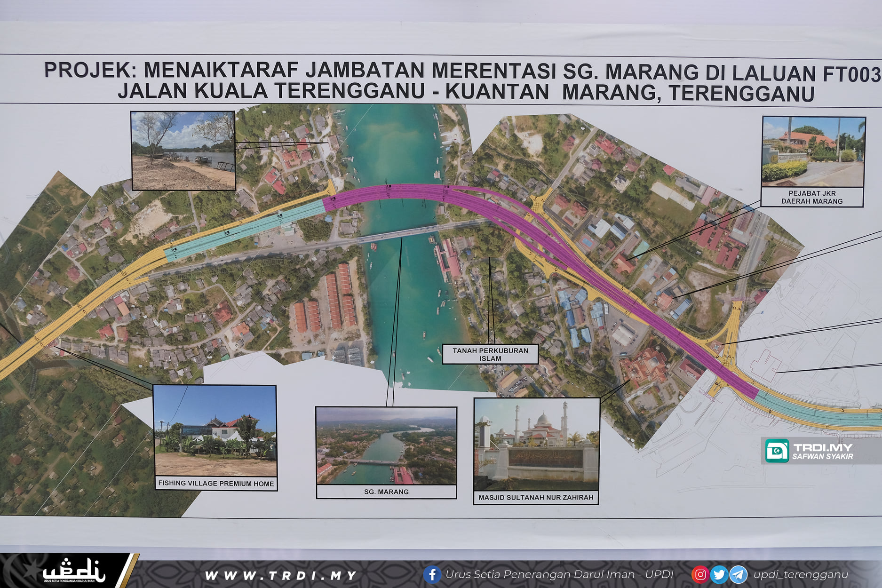The width and height of the screenshot is (882, 588).
Task: Click the Twitter bird icon
Action: 719,574
